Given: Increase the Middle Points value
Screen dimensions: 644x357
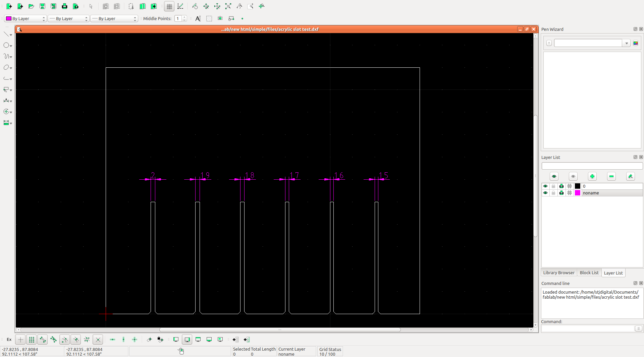Looking at the screenshot, I should pyautogui.click(x=184, y=17).
